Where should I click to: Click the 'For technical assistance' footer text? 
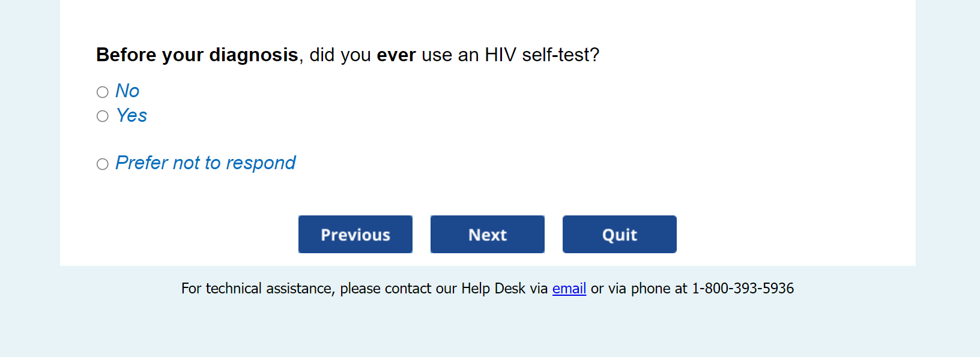click(257, 289)
